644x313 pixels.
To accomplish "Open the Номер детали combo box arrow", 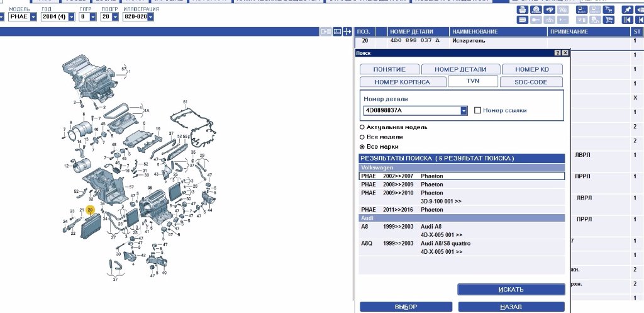I will pyautogui.click(x=464, y=111).
